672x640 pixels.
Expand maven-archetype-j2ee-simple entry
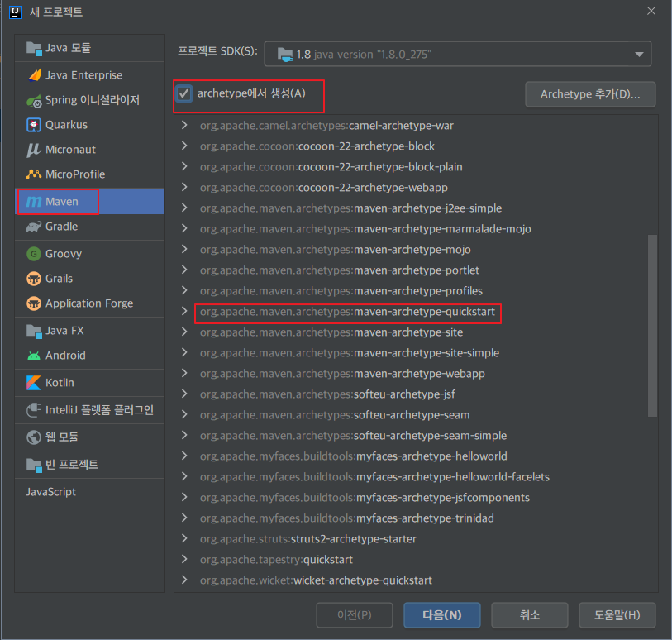pos(184,208)
